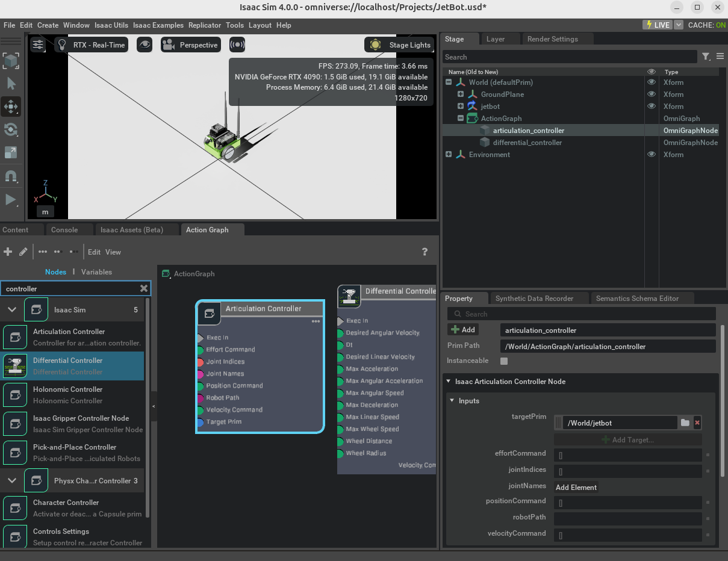This screenshot has height=561, width=728.
Task: Collapse Physx Character Controller category
Action: tap(11, 481)
